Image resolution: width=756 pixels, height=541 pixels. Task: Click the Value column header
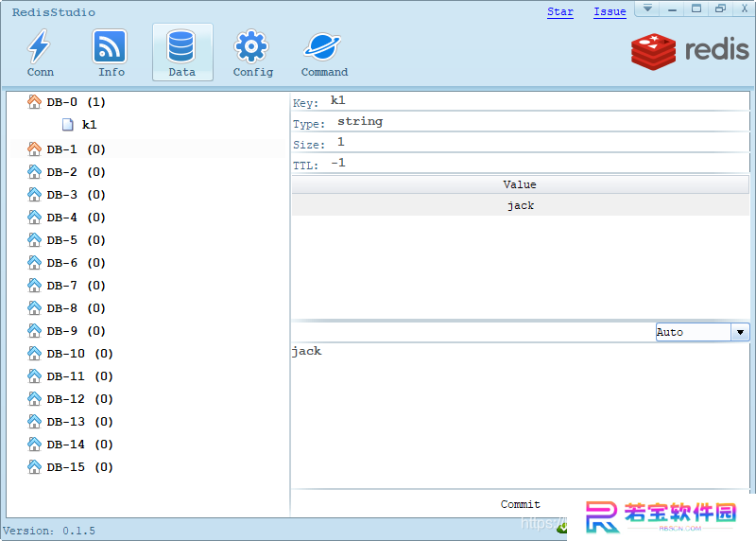tap(521, 184)
